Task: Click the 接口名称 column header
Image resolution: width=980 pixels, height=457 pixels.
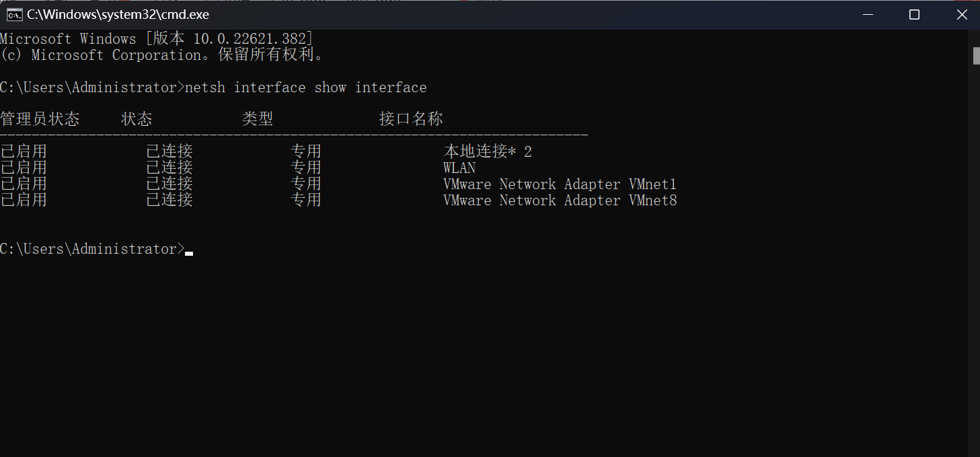Action: pyautogui.click(x=411, y=119)
